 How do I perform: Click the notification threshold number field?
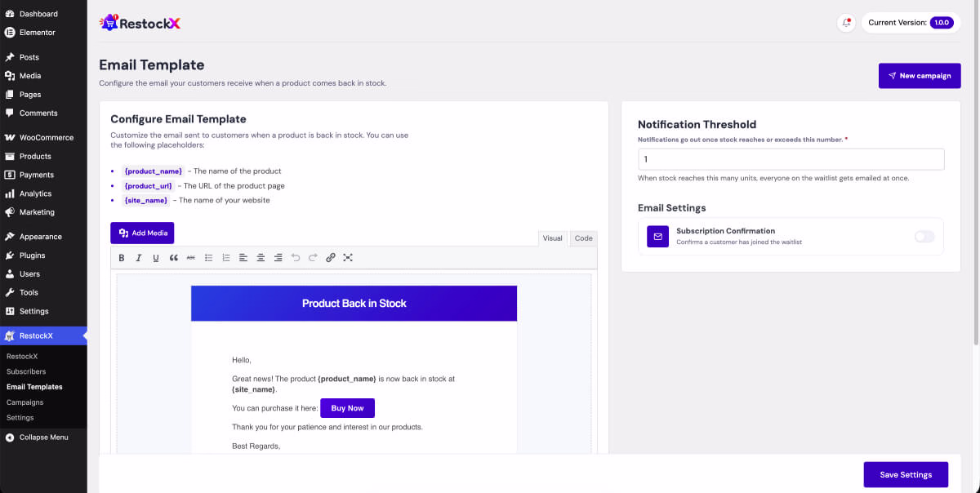tap(791, 159)
